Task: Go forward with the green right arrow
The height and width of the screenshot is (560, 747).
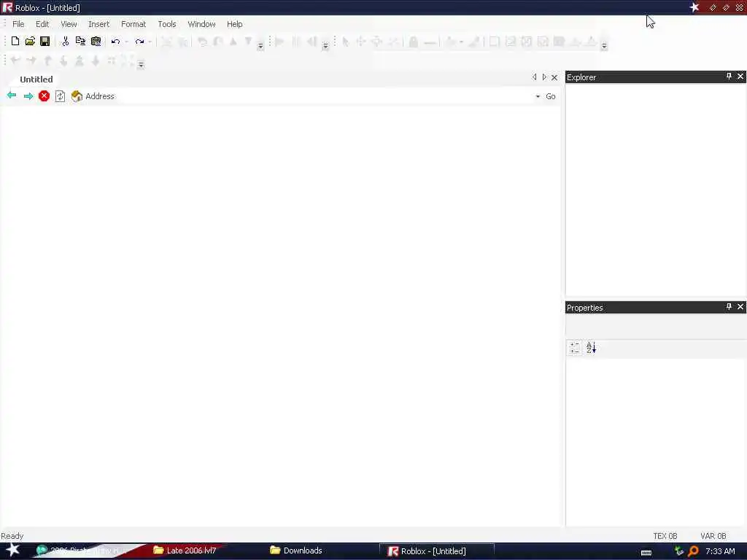Action: [x=28, y=96]
